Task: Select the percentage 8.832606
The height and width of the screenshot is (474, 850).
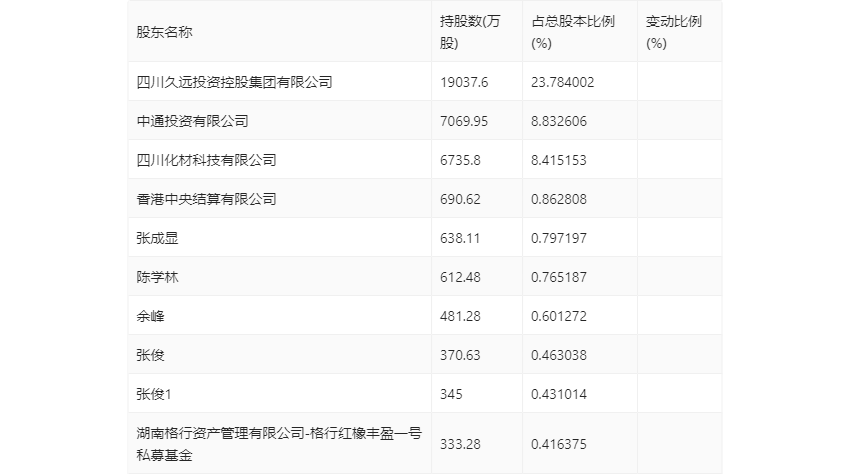Action: click(x=559, y=121)
